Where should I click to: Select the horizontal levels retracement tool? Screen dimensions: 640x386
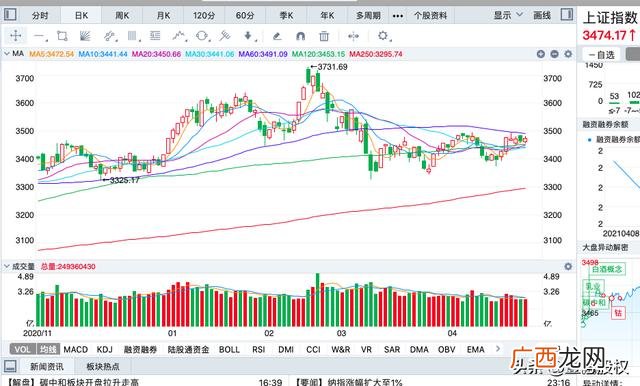[155, 36]
